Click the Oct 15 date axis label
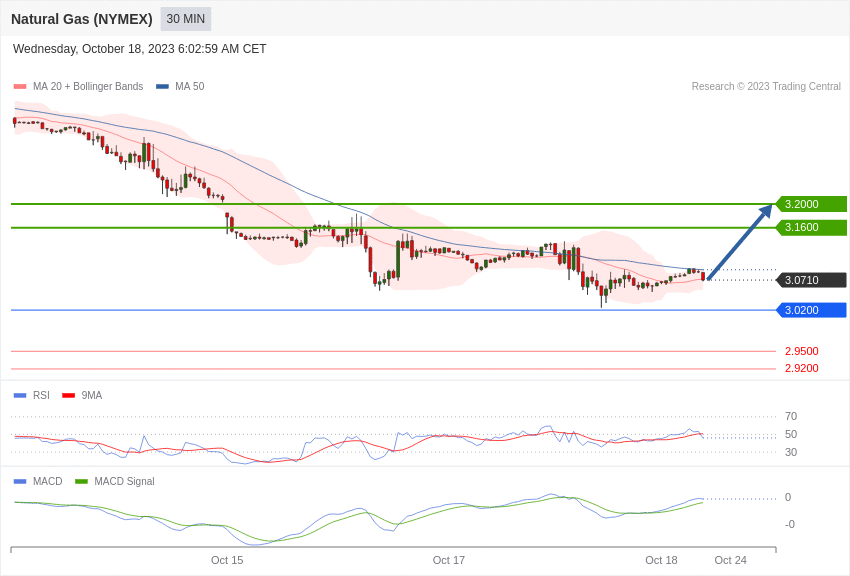 [227, 560]
